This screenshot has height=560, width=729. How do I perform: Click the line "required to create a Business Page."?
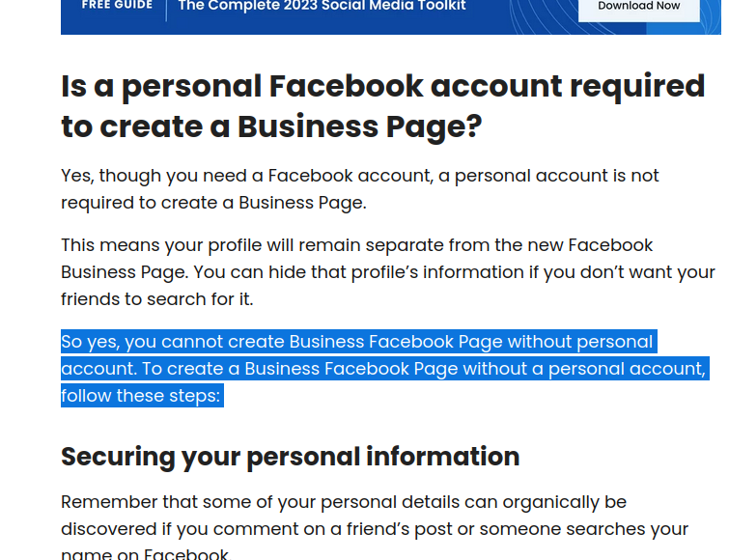click(213, 203)
